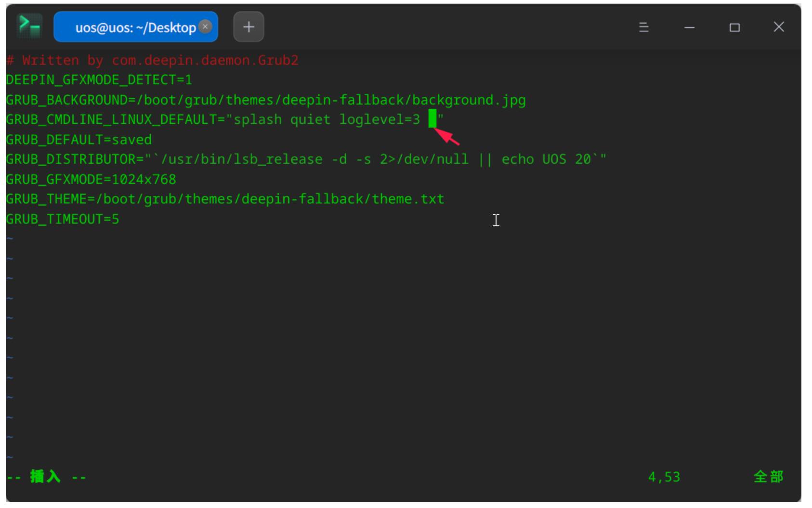Minimize the terminal window
The height and width of the screenshot is (508, 812).
click(689, 27)
